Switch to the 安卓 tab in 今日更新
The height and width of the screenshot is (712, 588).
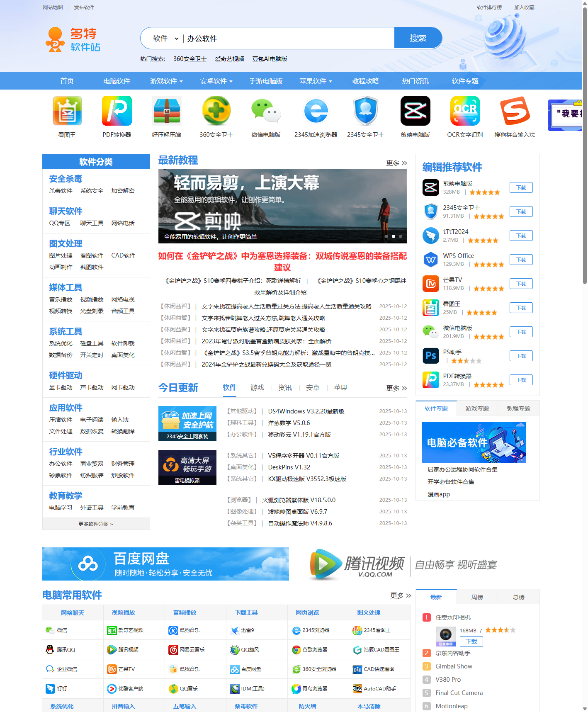(313, 387)
